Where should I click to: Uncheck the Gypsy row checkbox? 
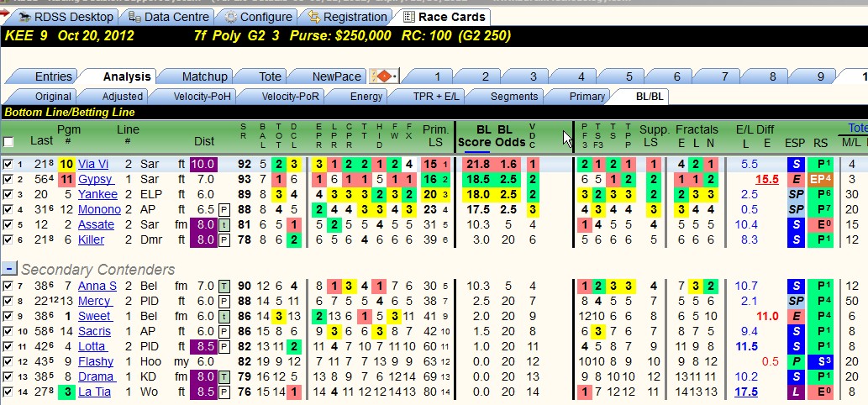point(8,179)
